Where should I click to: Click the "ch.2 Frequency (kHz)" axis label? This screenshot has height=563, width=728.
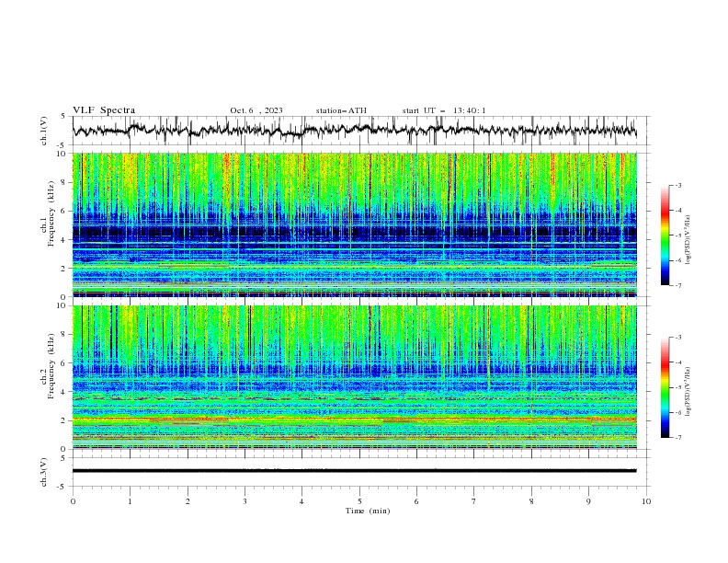coord(48,365)
